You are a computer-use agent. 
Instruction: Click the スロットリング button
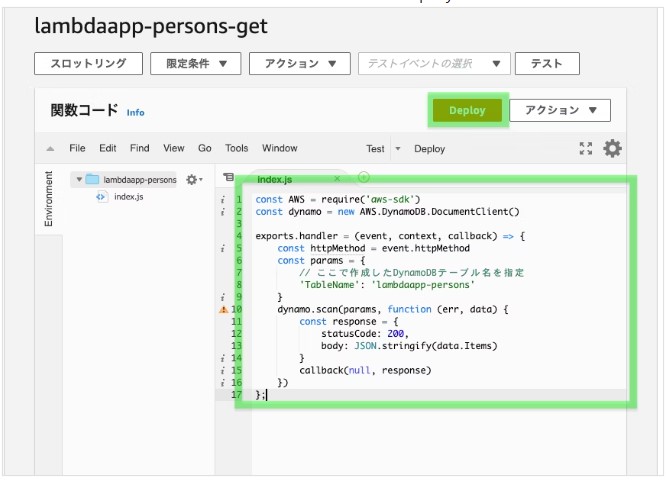[x=88, y=63]
